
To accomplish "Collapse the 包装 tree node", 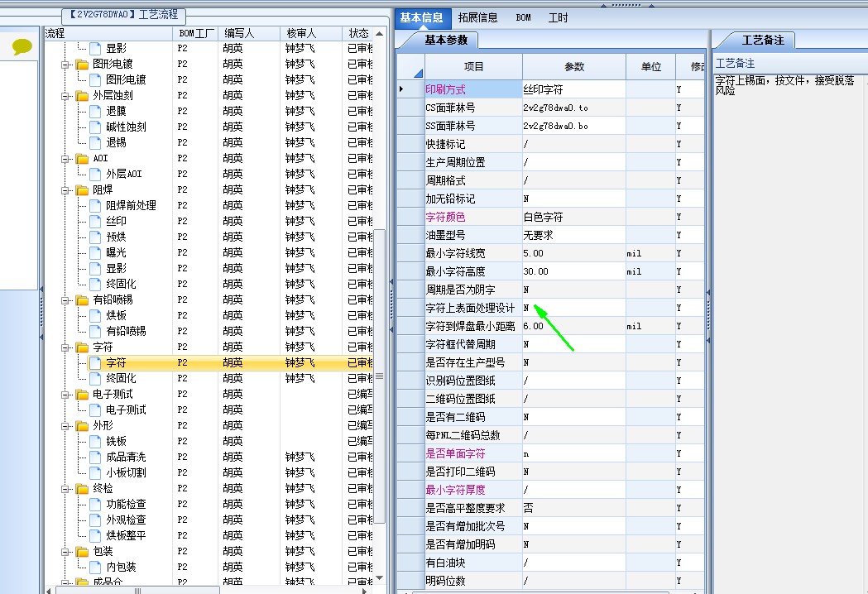I will click(x=65, y=552).
